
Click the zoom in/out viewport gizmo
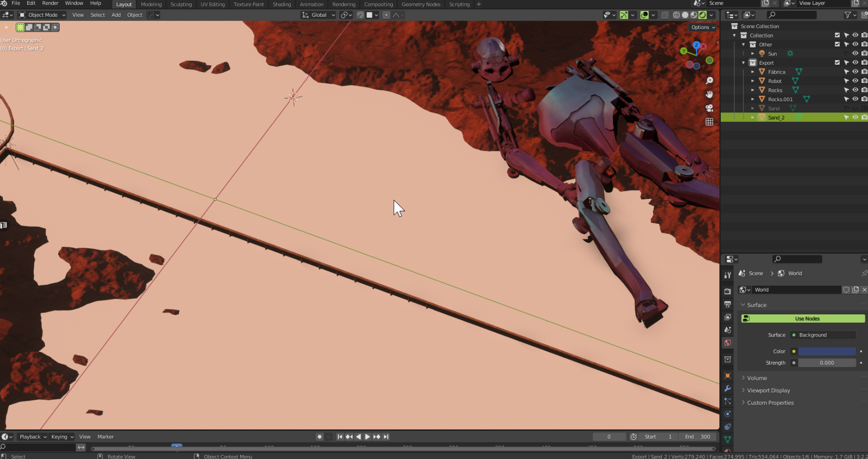[709, 81]
